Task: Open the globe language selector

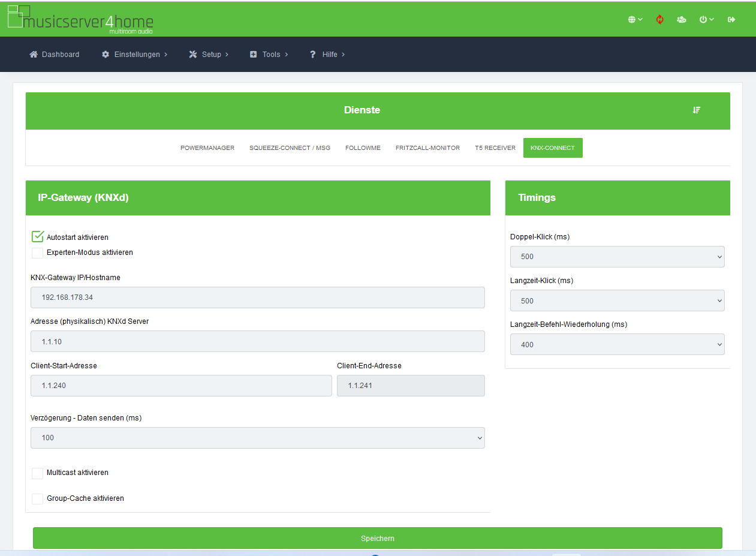Action: tap(635, 20)
